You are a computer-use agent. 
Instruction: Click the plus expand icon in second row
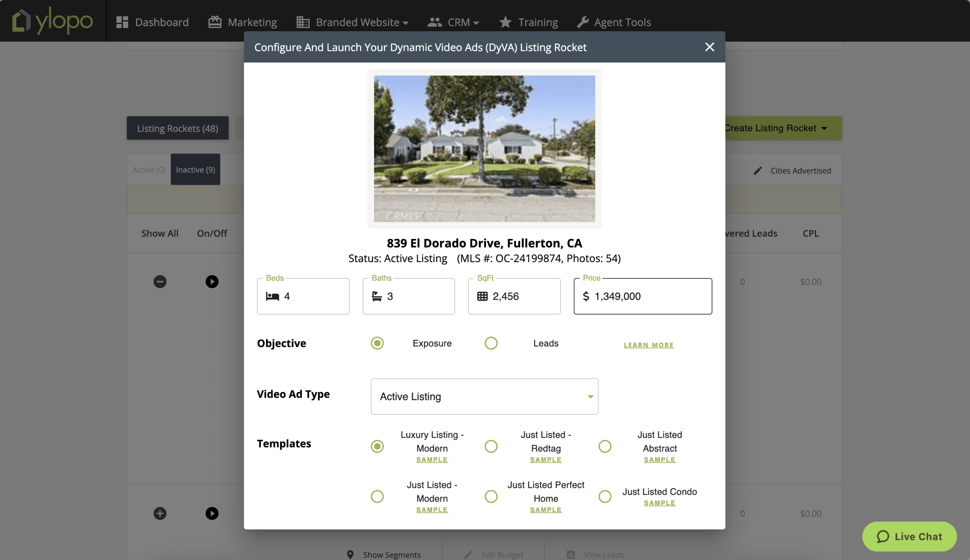[x=160, y=513]
